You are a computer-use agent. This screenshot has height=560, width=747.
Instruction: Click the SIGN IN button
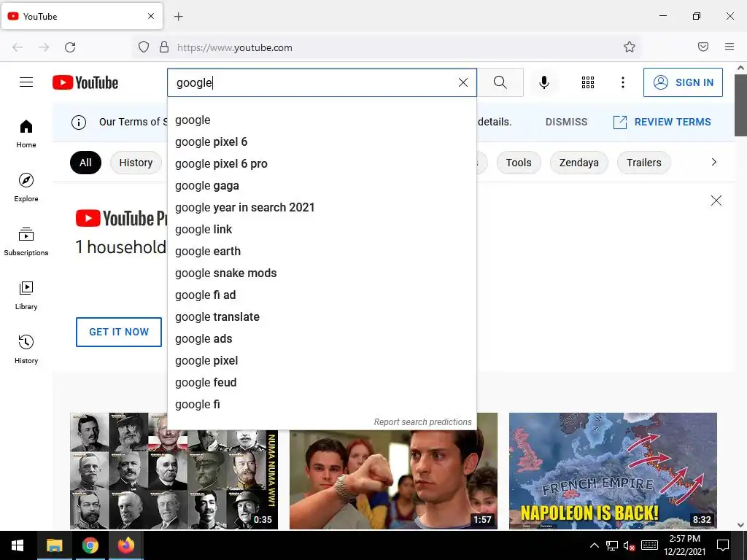pos(683,82)
